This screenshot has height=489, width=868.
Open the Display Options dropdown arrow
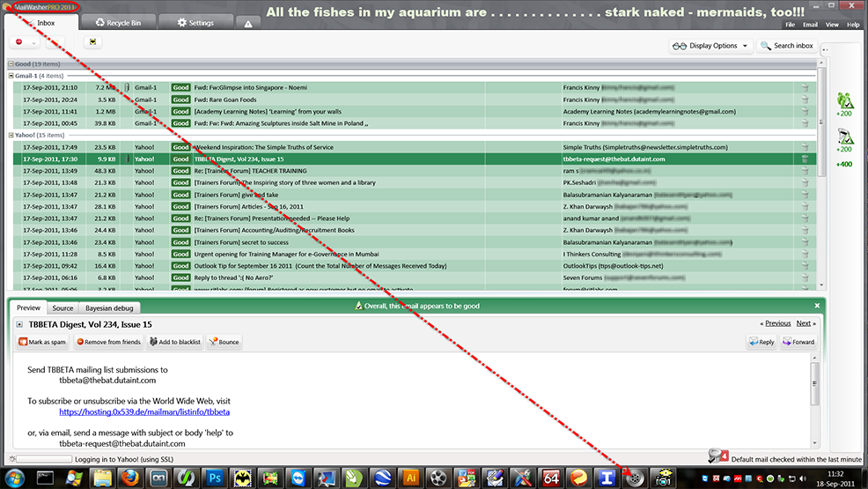click(745, 46)
